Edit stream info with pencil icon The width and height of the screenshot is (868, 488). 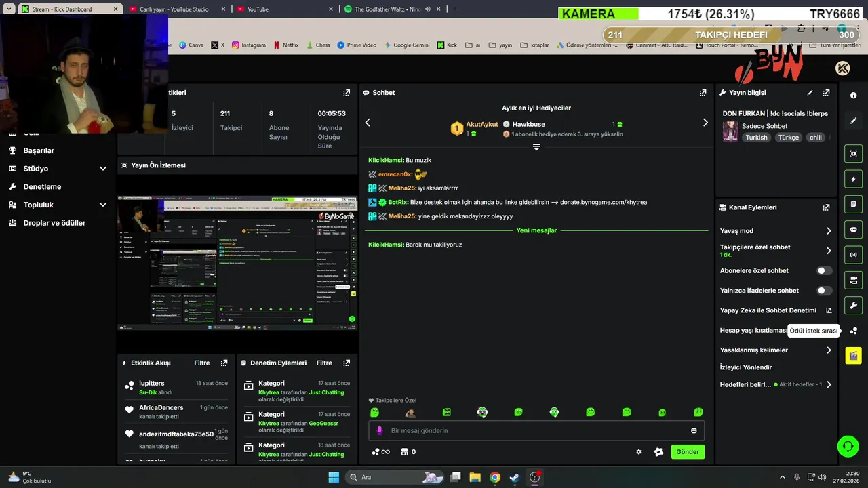click(810, 93)
